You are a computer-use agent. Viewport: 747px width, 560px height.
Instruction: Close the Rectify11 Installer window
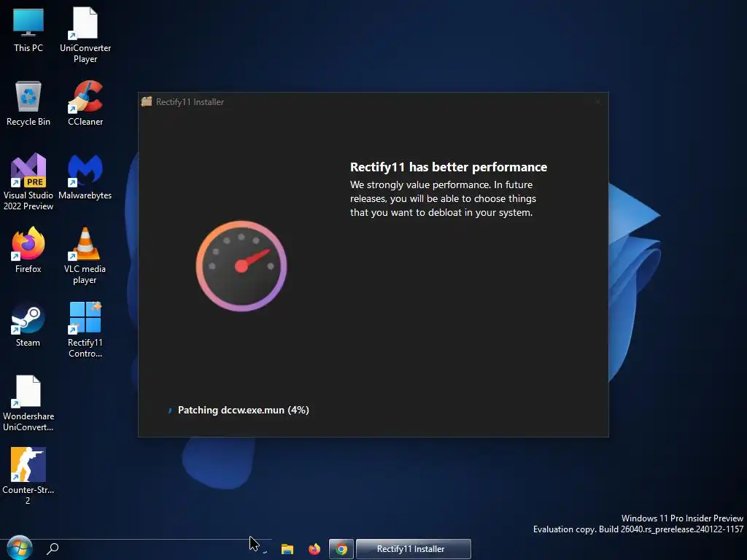pyautogui.click(x=598, y=101)
